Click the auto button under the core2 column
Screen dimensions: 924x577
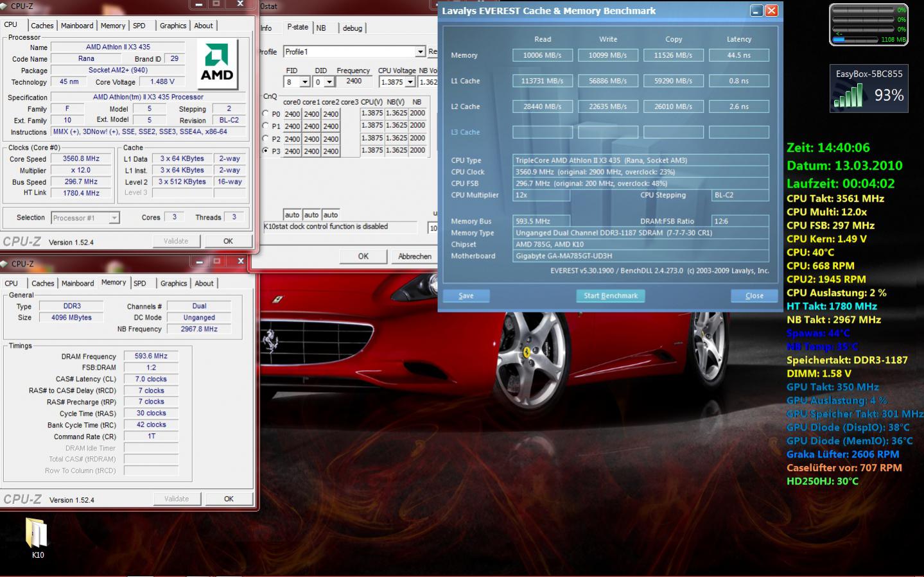[331, 215]
